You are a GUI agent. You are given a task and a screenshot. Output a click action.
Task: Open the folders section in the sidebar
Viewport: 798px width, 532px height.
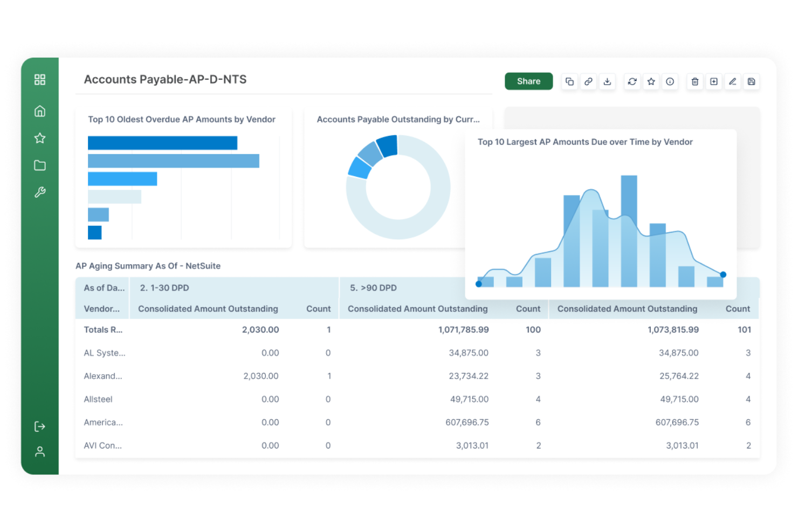coord(40,165)
